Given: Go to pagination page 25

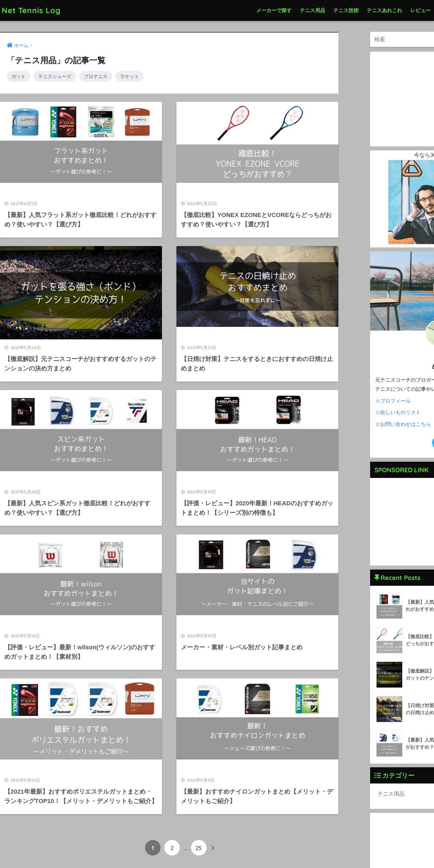Looking at the screenshot, I should click(199, 848).
